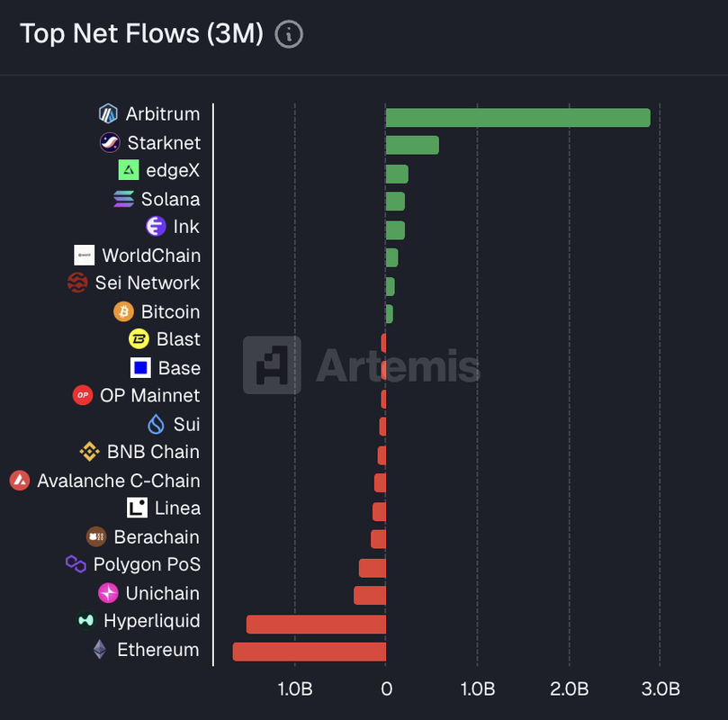
Task: Click the orange Bitcoin logo icon
Action: [x=123, y=311]
